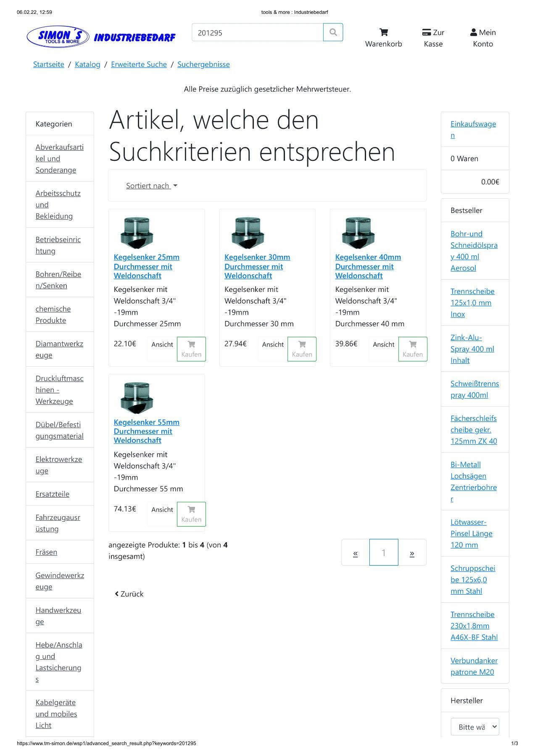Add Kegelsenker 30mm to cart via Kaufen

click(302, 349)
